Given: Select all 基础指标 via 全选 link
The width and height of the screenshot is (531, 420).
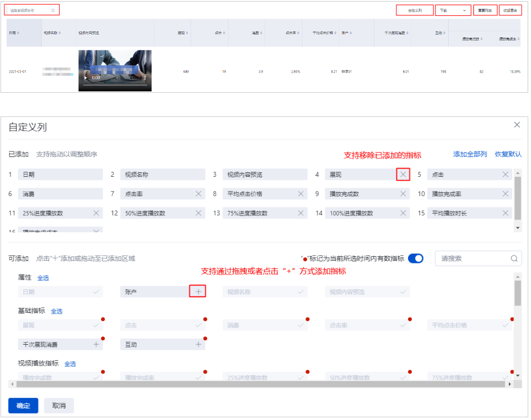Looking at the screenshot, I should pyautogui.click(x=57, y=311).
